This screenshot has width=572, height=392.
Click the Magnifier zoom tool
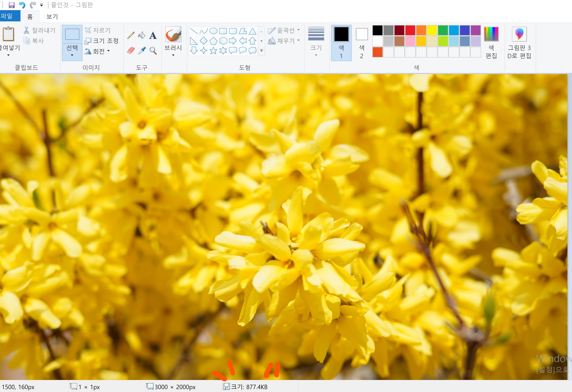click(153, 51)
